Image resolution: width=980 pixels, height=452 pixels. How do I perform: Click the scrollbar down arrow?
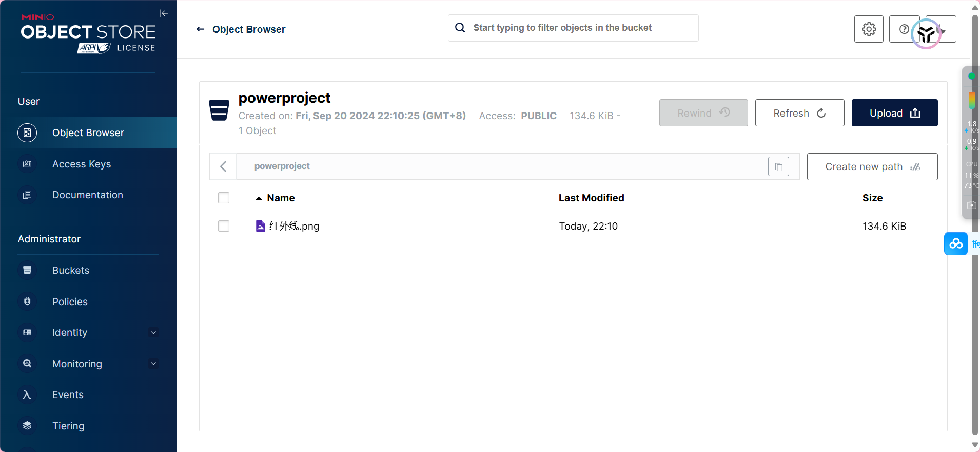pyautogui.click(x=975, y=445)
